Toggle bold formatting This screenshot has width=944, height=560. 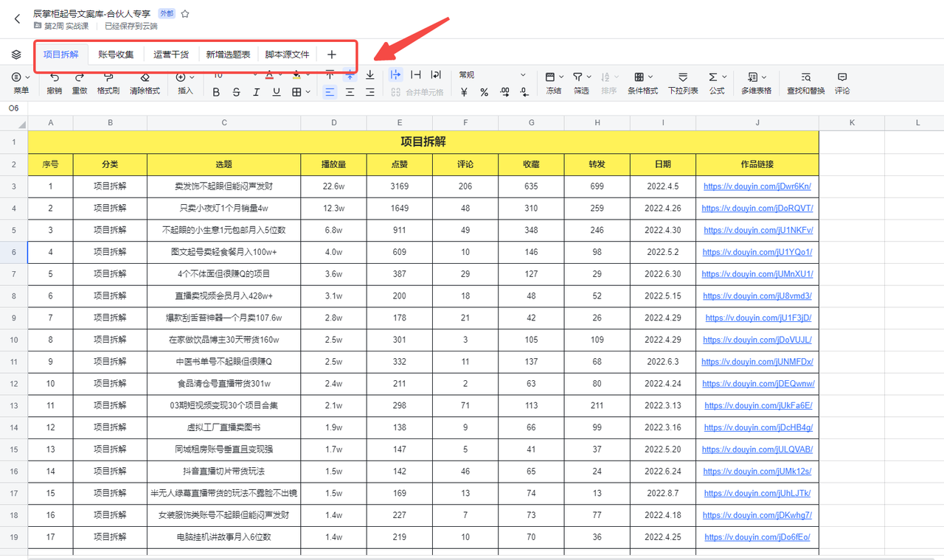point(216,92)
